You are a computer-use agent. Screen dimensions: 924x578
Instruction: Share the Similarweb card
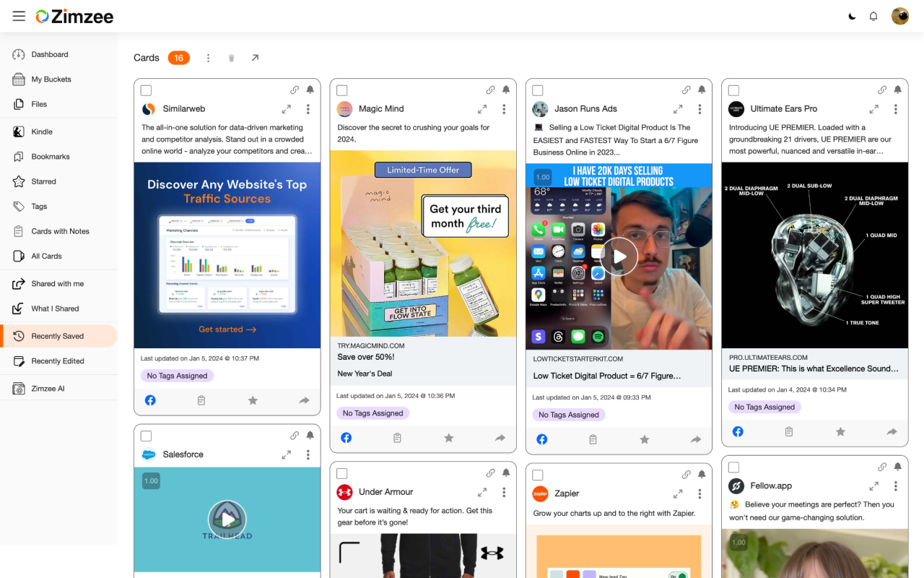pyautogui.click(x=304, y=400)
